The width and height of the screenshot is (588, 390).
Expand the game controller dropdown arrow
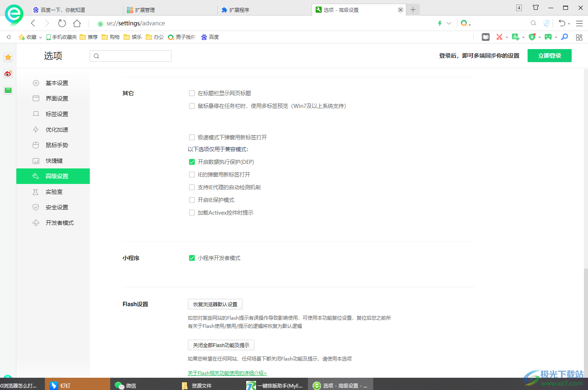pyautogui.click(x=556, y=37)
